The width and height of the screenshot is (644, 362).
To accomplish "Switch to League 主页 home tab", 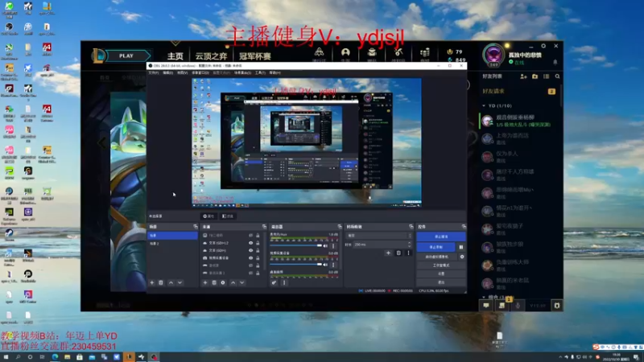I will [x=175, y=56].
